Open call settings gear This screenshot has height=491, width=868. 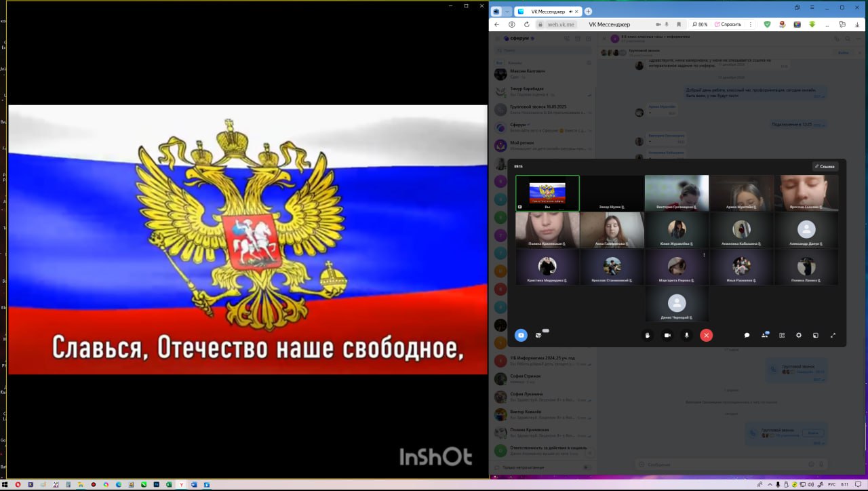tap(799, 335)
